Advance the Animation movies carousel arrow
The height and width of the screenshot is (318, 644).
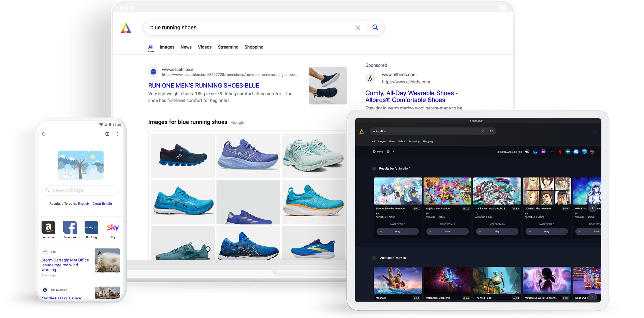[592, 297]
